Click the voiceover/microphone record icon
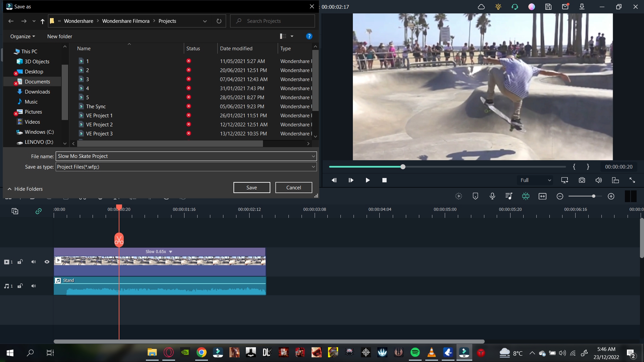Viewport: 644px width, 362px height. pyautogui.click(x=492, y=196)
